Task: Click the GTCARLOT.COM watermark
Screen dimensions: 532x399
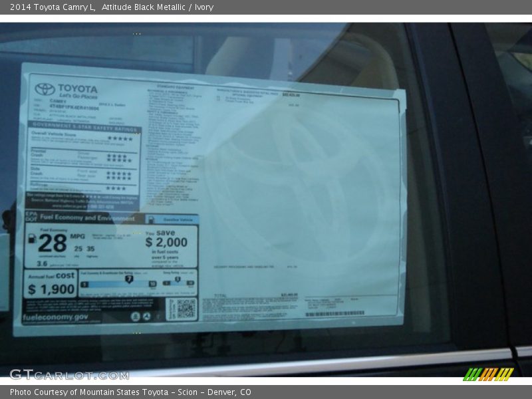Action: tap(69, 374)
